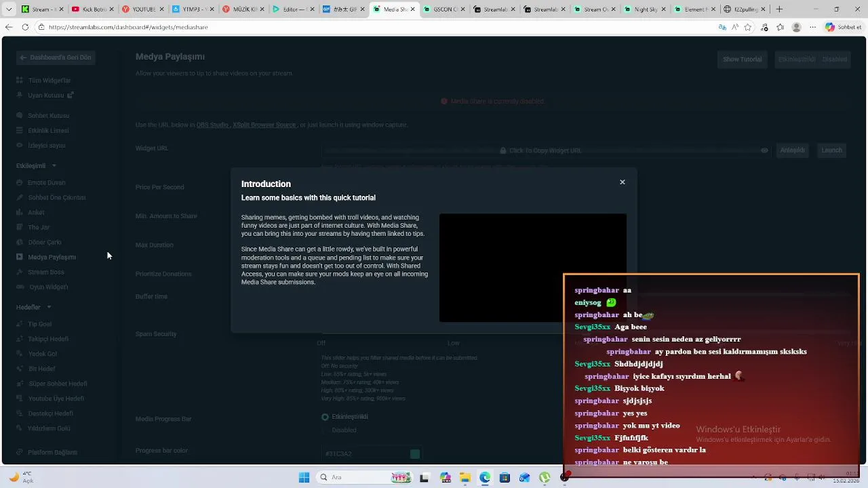Select Etkinleştirildi radio for Media Progress Bar
Viewport: 868px width, 488px height.
325,417
